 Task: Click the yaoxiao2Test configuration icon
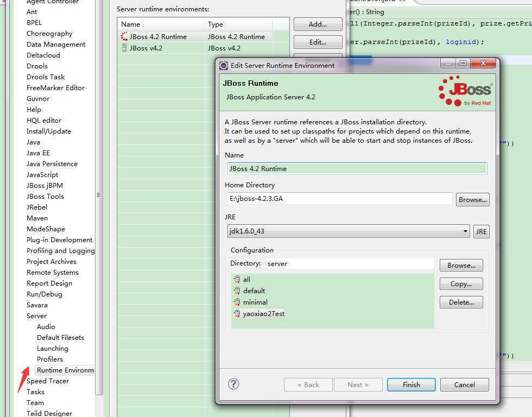click(237, 313)
